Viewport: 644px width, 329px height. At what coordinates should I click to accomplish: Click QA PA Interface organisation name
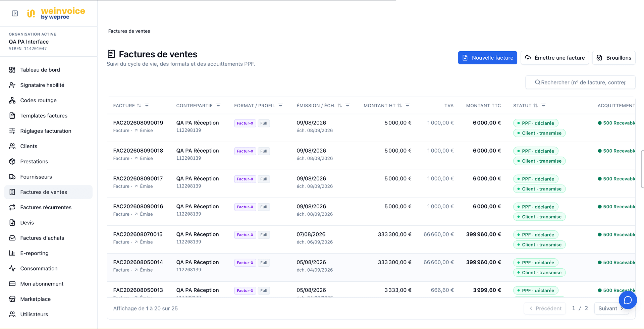(x=29, y=42)
